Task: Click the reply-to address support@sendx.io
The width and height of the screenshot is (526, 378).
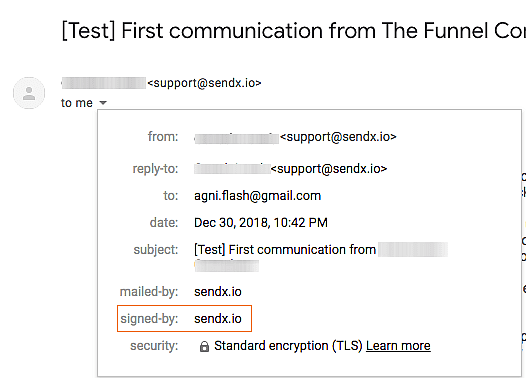Action: [x=329, y=168]
